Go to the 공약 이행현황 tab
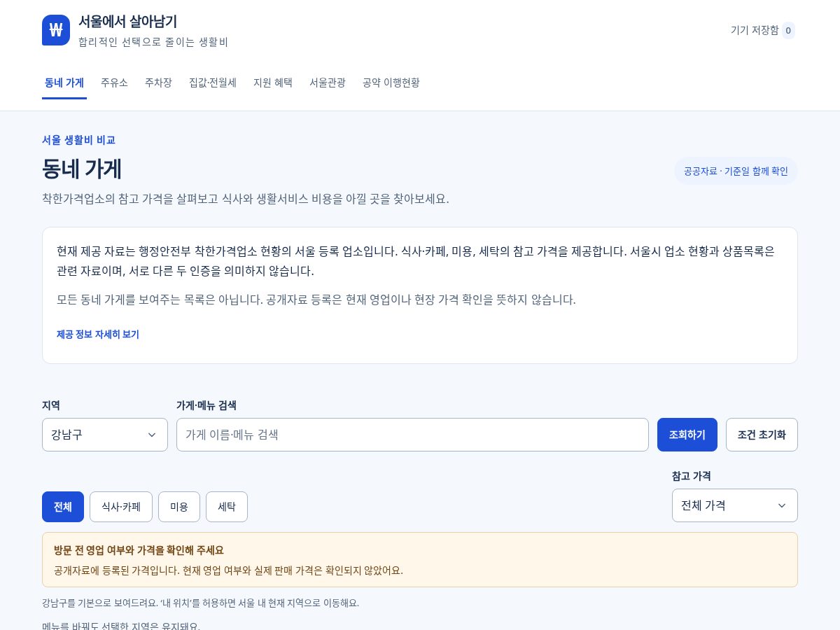Viewport: 840px width, 630px height. point(391,83)
